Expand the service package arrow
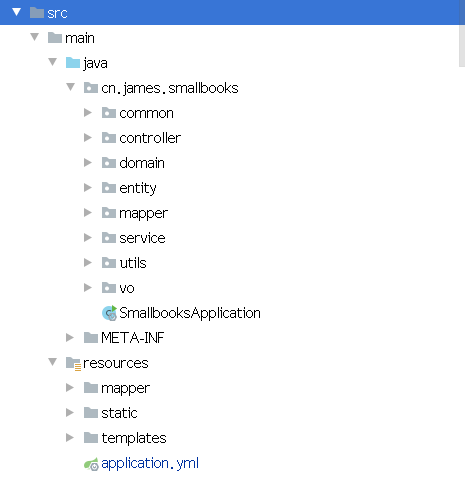The width and height of the screenshot is (465, 477). pyautogui.click(x=88, y=237)
